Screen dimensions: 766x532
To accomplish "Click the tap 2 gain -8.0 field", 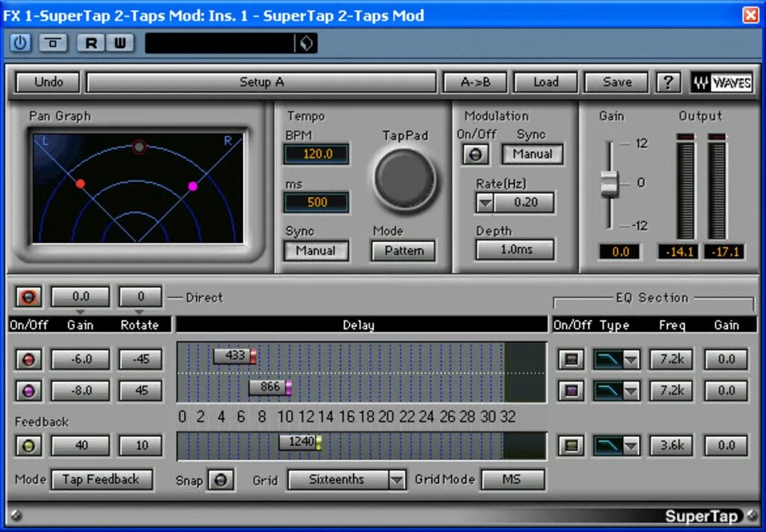I will 81,391.
